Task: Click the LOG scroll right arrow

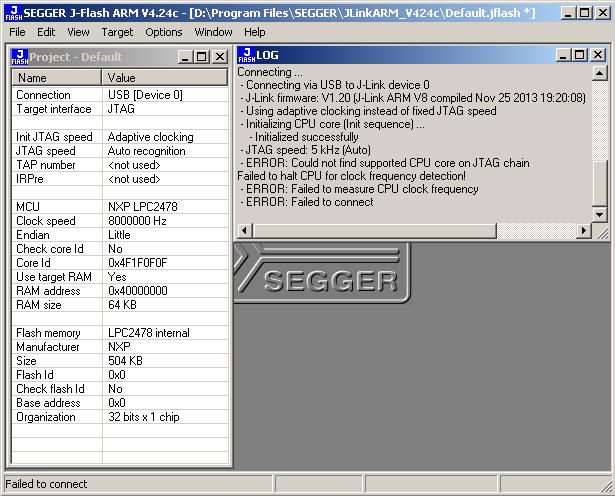Action: click(584, 231)
